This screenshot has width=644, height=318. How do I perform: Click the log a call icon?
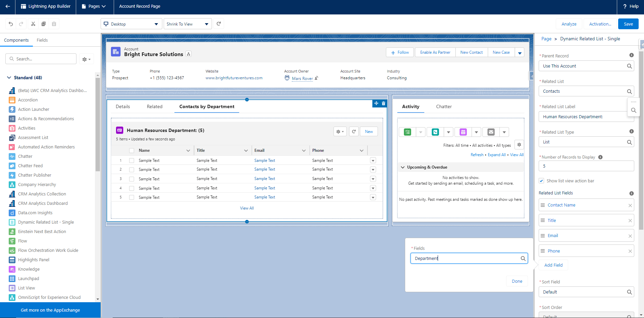click(x=435, y=132)
